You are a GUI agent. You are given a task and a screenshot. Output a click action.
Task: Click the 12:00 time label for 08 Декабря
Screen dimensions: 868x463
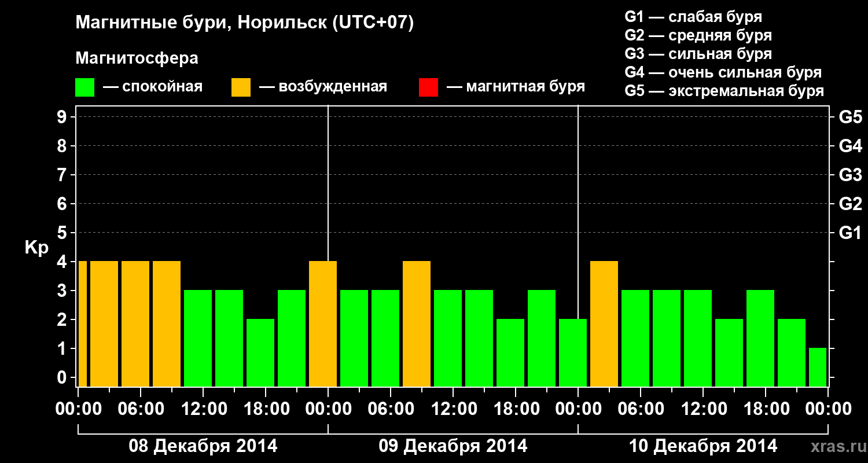pos(203,409)
